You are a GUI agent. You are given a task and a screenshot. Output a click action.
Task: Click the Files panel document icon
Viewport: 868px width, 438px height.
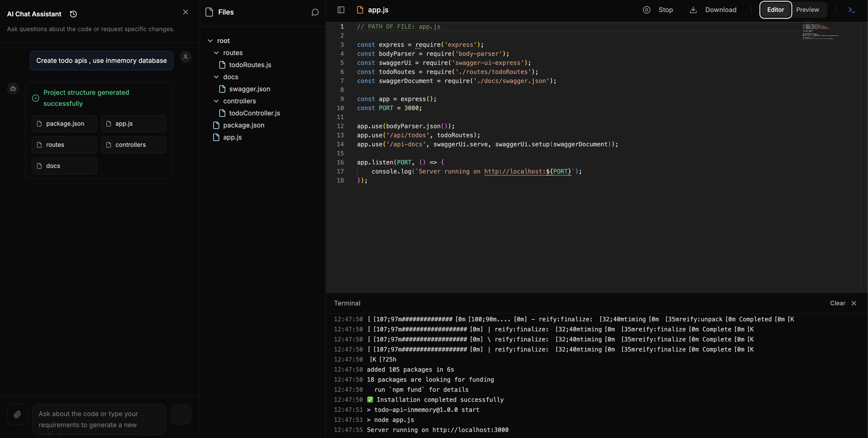point(209,12)
